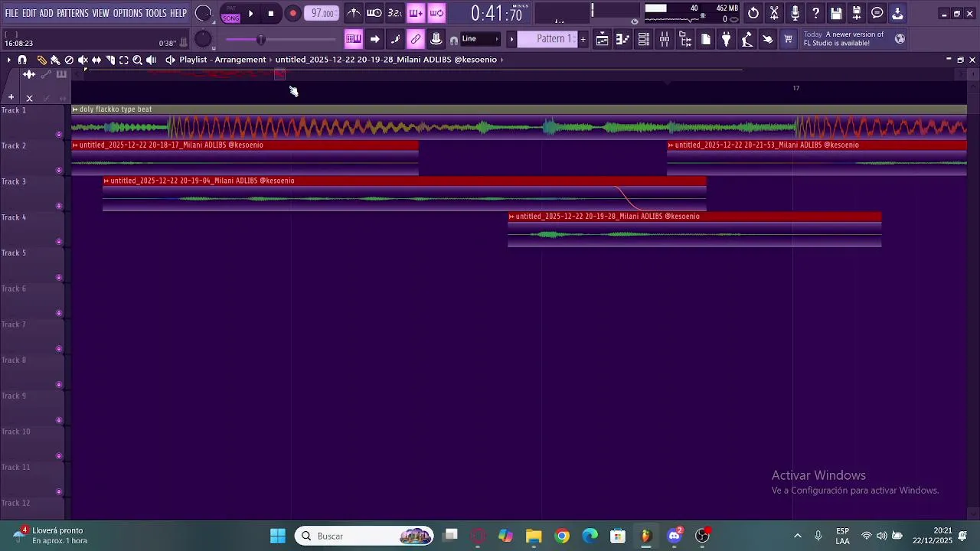Screen dimensions: 980x551
Task: Click the 97.000 tempo field
Action: coord(322,14)
